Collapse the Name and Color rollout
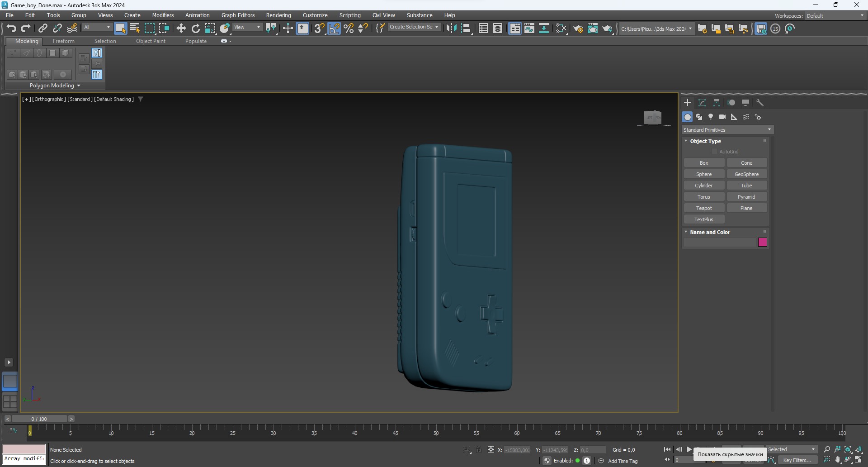The width and height of the screenshot is (868, 467). point(710,232)
